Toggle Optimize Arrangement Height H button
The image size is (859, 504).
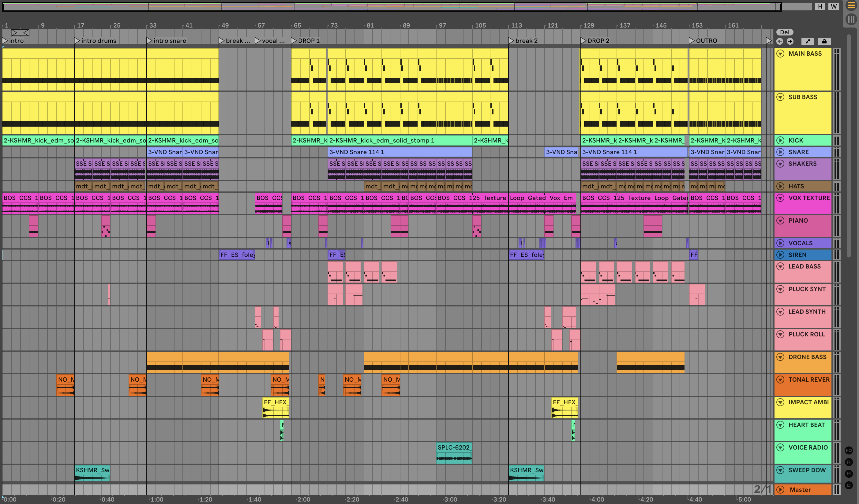820,6
